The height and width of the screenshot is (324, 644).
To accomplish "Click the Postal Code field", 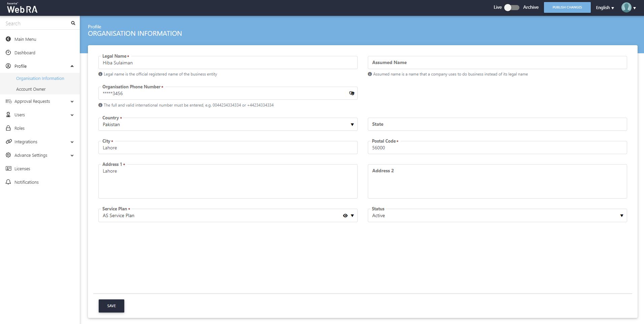I will (497, 148).
